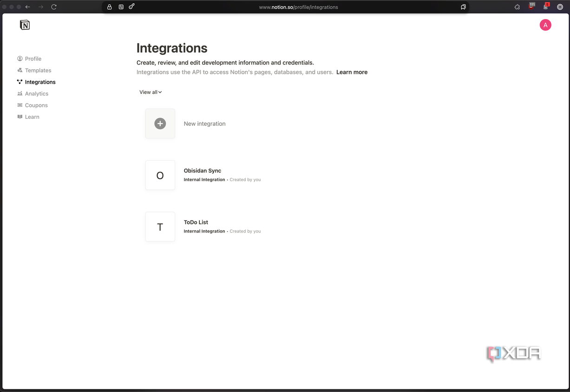Open the Analytics menu item
This screenshot has height=392, width=570.
(37, 93)
